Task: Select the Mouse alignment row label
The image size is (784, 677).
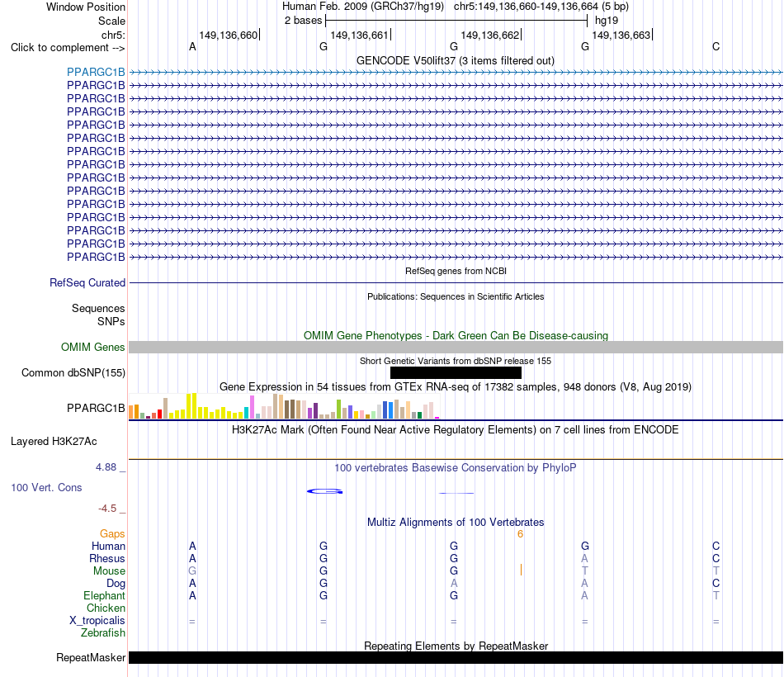Action: (x=109, y=571)
